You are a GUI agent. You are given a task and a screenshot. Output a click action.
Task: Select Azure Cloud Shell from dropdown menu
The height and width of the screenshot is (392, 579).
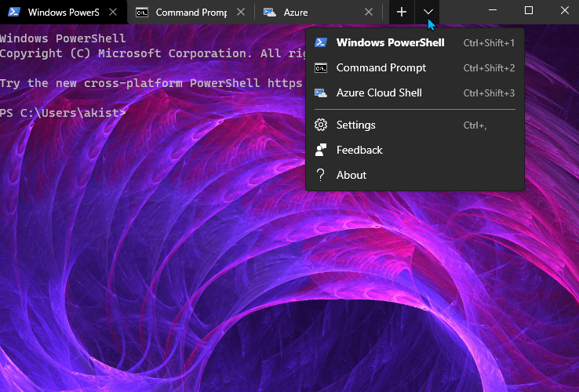pos(415,93)
